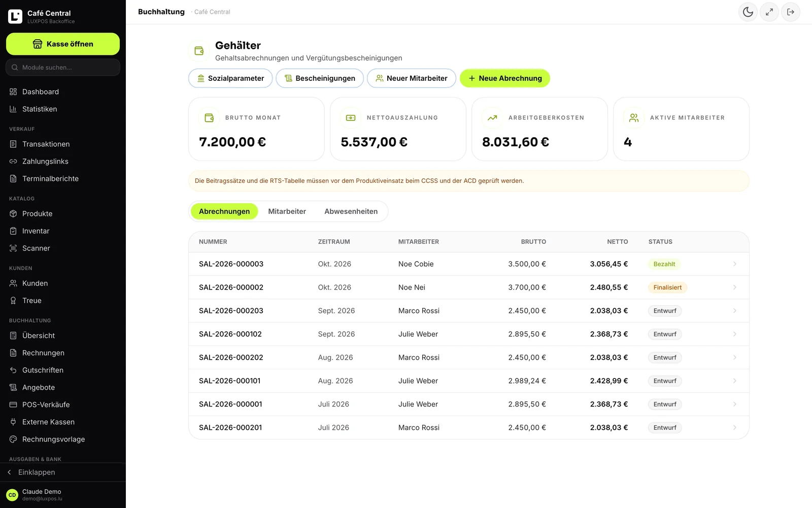812x508 pixels.
Task: Collapse sidebar with Einklappen
Action: (x=63, y=472)
